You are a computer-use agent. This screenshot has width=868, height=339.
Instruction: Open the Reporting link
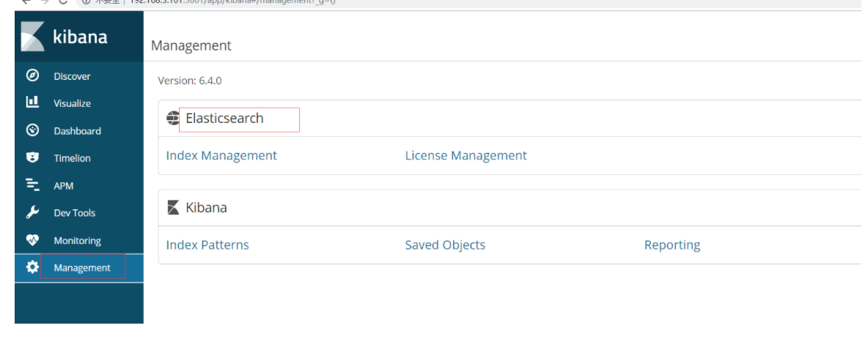pyautogui.click(x=672, y=245)
